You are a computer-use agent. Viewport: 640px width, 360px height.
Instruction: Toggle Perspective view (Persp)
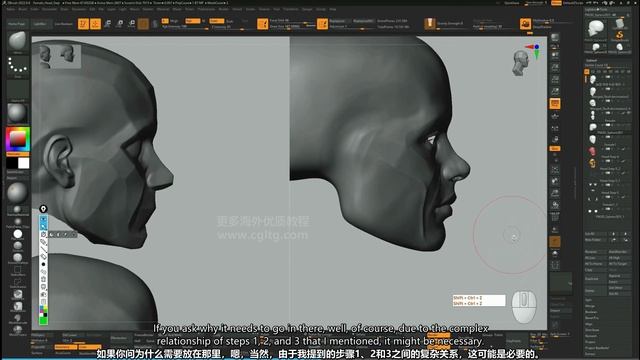[555, 104]
